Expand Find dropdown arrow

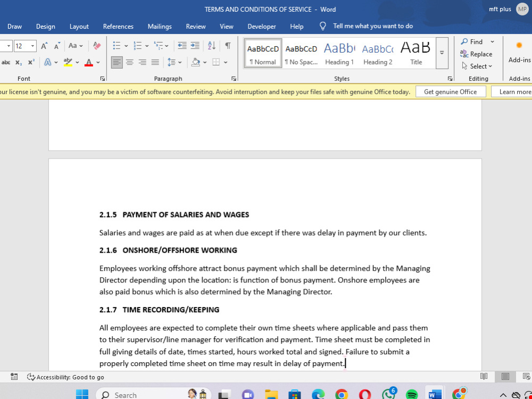pyautogui.click(x=492, y=41)
